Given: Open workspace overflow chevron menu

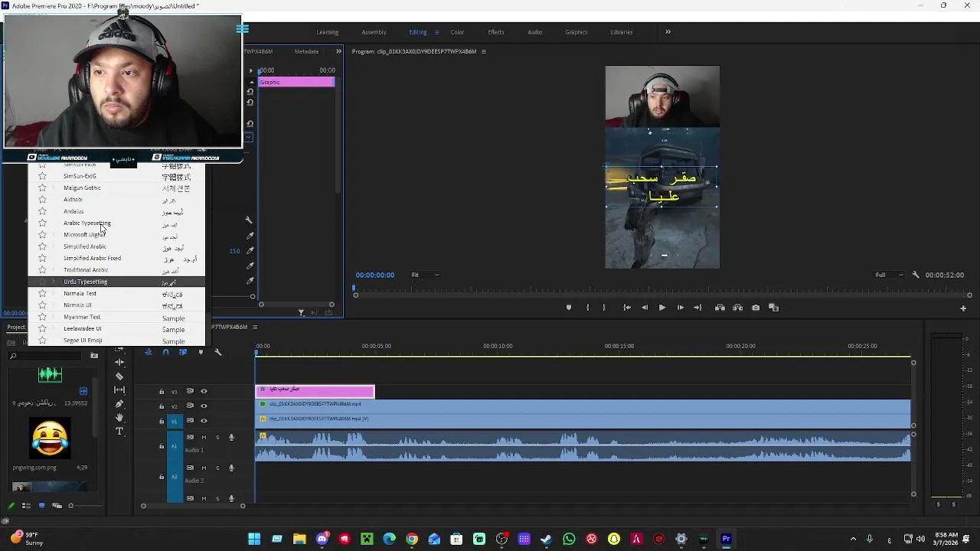Looking at the screenshot, I should 668,31.
